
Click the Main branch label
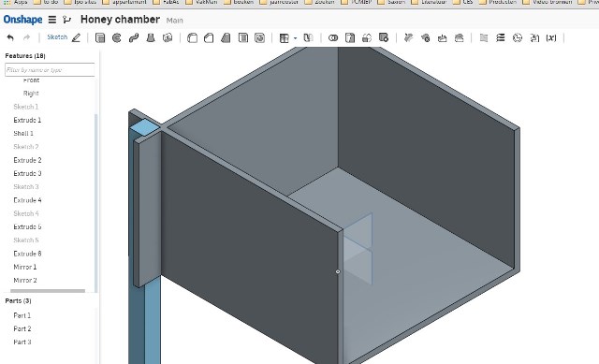click(x=175, y=21)
